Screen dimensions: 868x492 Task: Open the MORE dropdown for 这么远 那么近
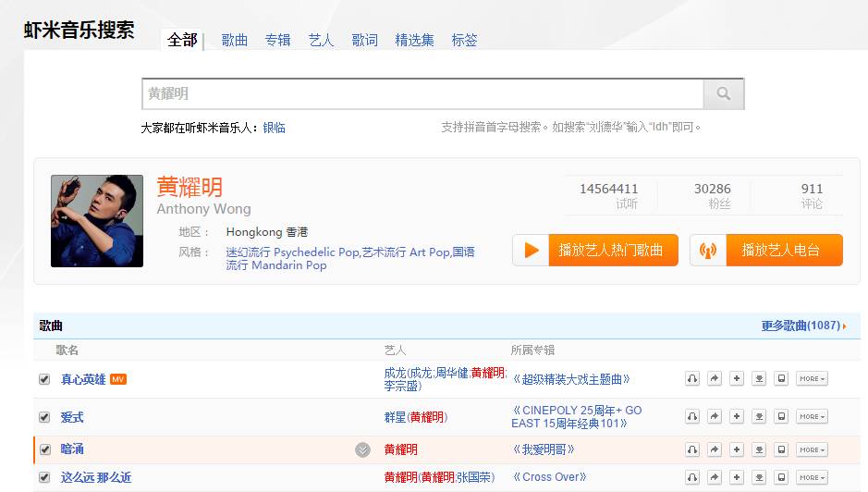[812, 477]
